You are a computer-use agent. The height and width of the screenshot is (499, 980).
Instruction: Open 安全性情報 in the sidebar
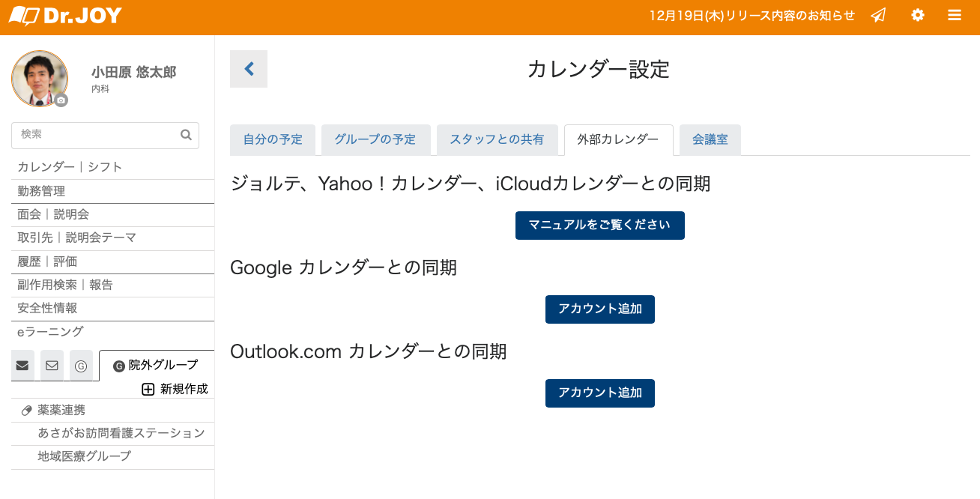tap(112, 309)
